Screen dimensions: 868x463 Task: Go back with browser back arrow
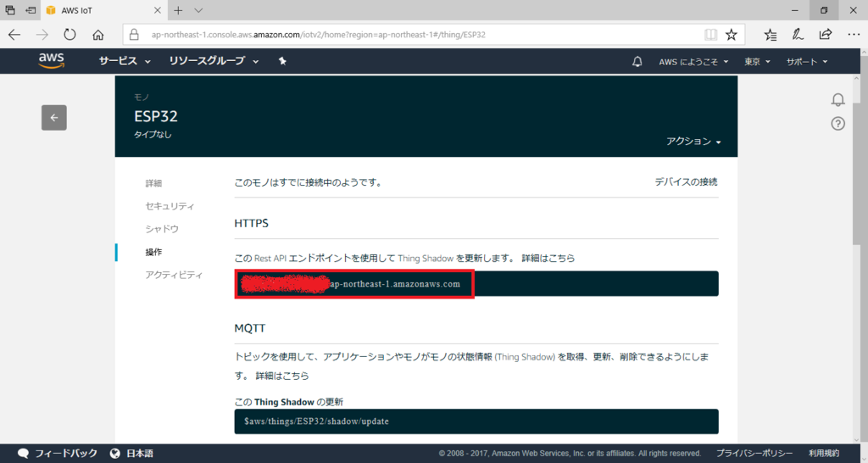point(14,34)
